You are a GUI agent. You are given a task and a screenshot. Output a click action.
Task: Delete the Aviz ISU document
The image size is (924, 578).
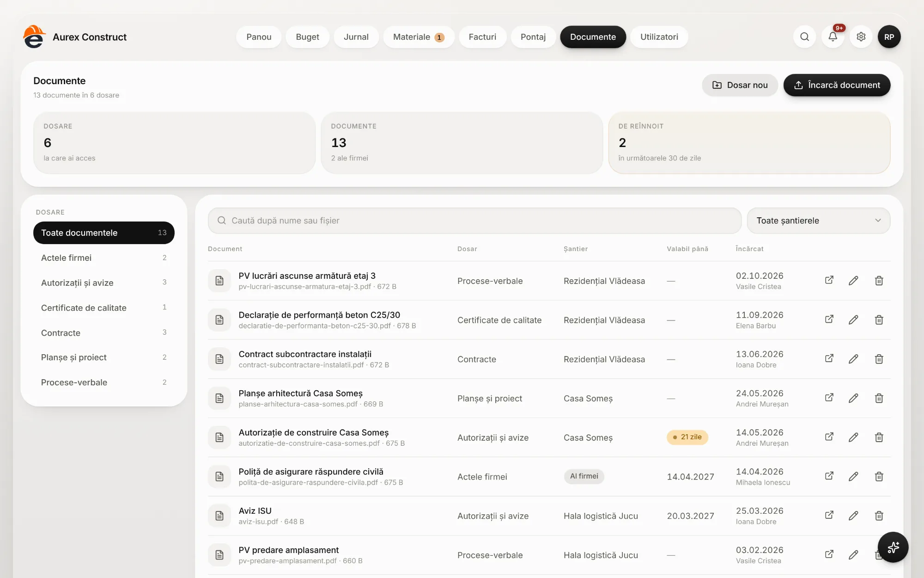click(x=879, y=516)
